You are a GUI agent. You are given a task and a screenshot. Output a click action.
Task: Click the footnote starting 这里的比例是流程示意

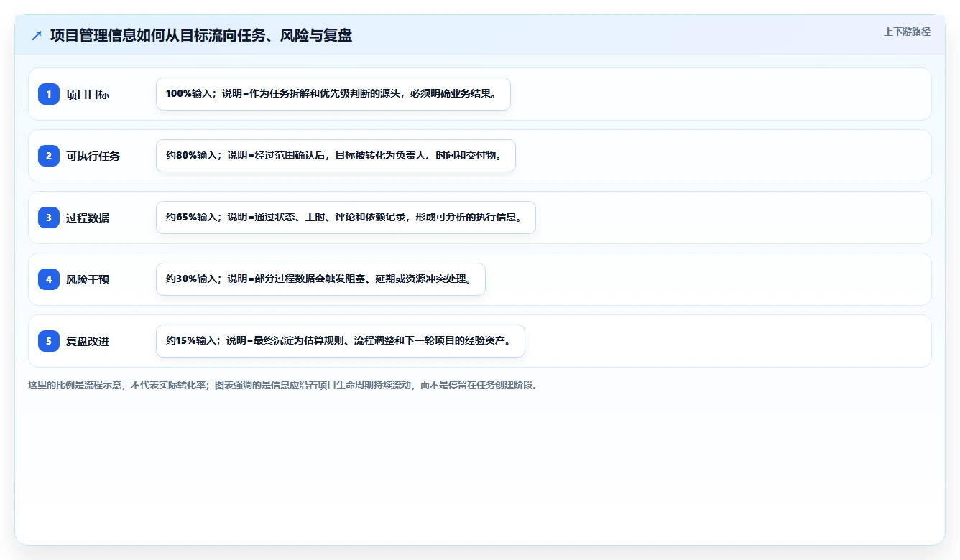pyautogui.click(x=283, y=385)
